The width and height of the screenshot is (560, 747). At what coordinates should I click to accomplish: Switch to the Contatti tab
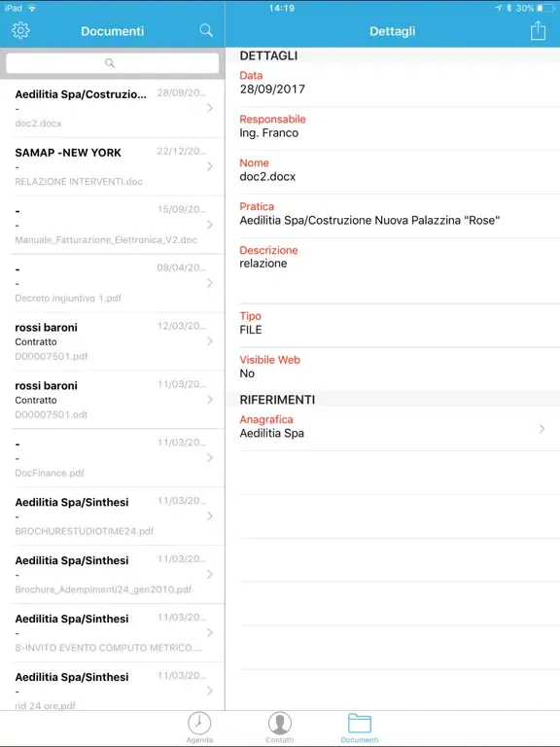(280, 728)
